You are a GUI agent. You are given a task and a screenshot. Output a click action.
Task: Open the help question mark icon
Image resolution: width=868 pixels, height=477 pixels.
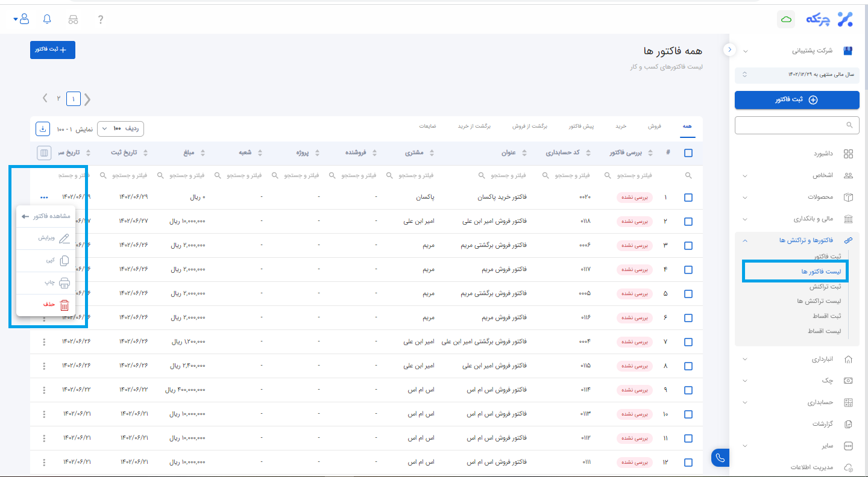[100, 19]
